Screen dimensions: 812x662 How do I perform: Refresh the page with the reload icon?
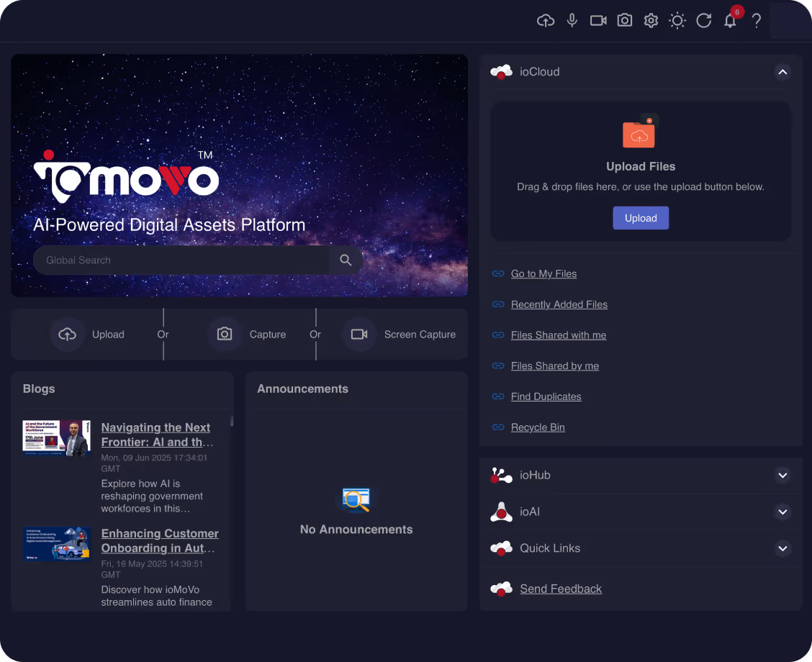pyautogui.click(x=704, y=21)
